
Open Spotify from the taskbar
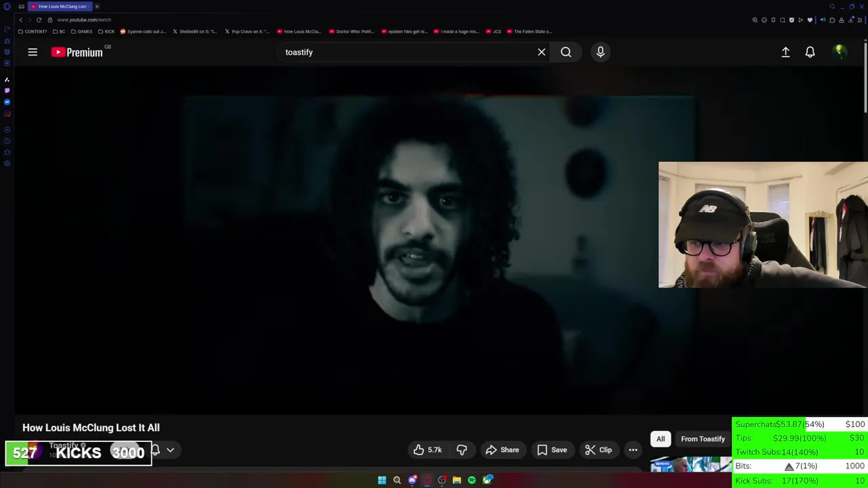coord(471,481)
